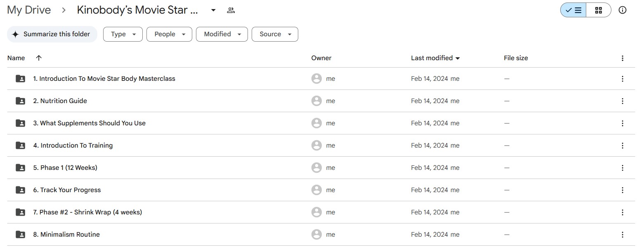Expand the People filter dropdown
The image size is (644, 247).
[169, 34]
